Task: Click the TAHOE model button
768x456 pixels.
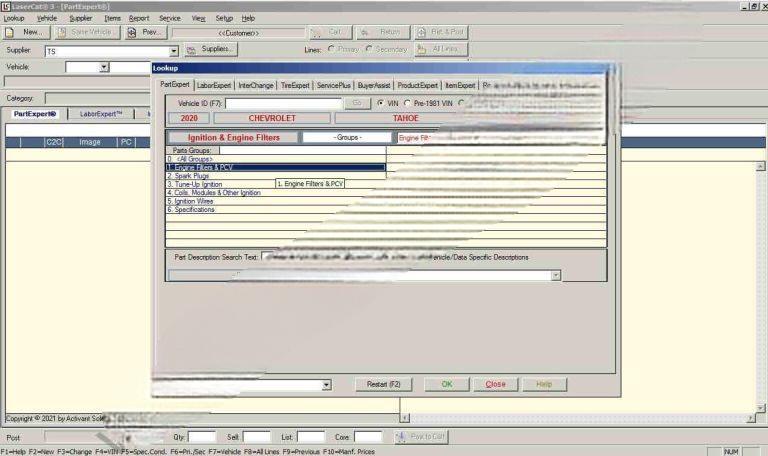Action: pyautogui.click(x=406, y=118)
